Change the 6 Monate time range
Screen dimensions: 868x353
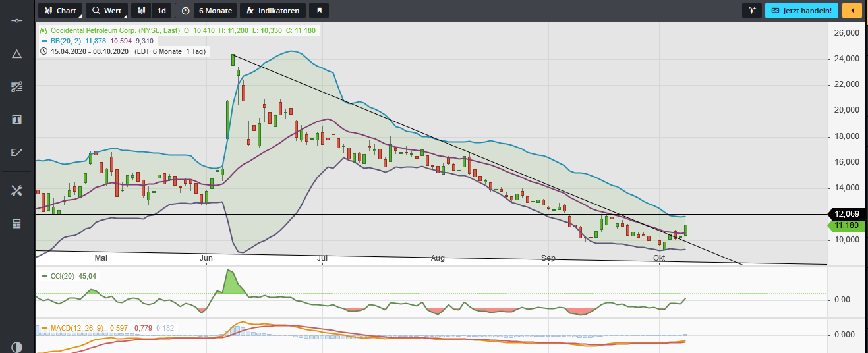coord(206,11)
